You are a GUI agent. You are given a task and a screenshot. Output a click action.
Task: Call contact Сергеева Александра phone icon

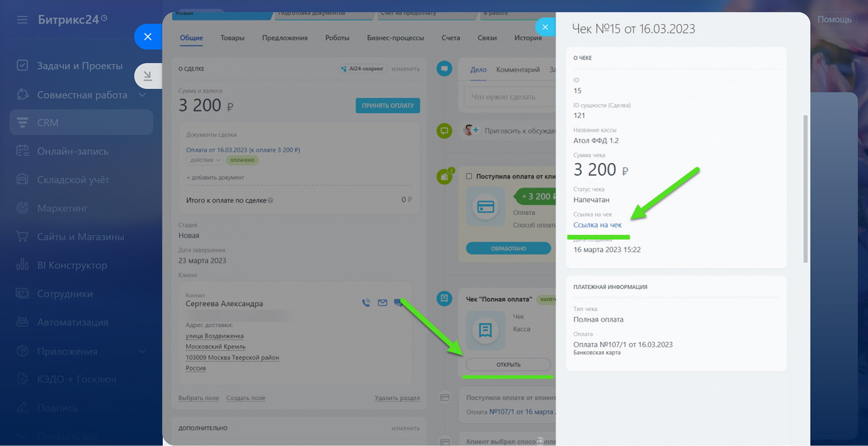[366, 303]
